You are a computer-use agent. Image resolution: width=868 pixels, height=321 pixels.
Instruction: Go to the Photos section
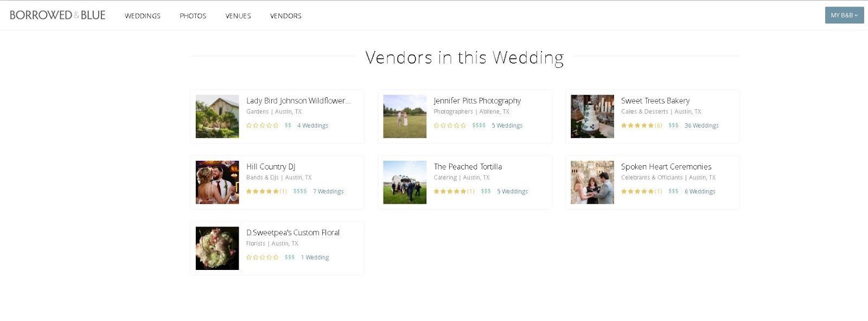tap(193, 16)
